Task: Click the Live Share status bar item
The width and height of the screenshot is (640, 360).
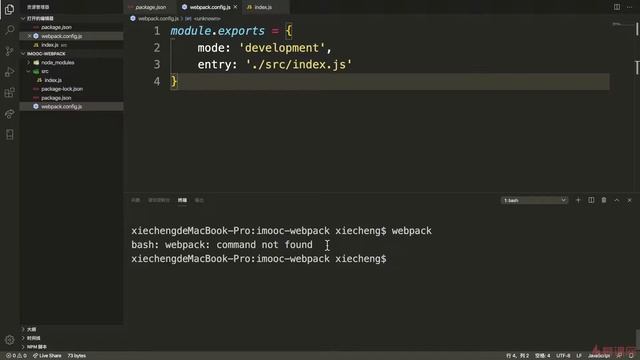Action: [x=47, y=356]
